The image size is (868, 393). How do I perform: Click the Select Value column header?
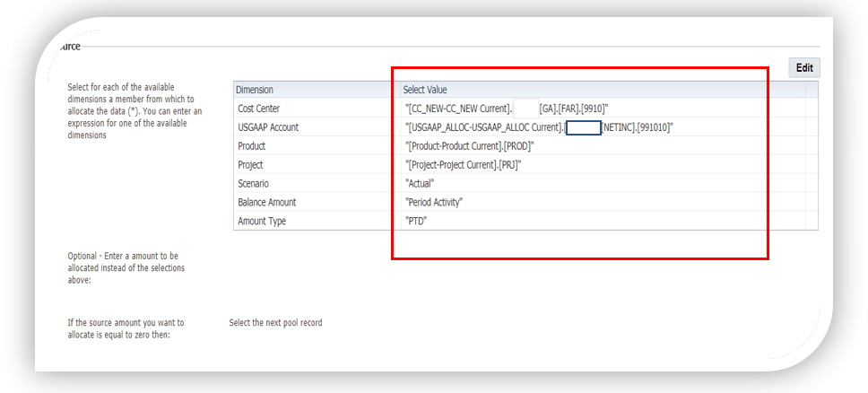(x=425, y=90)
